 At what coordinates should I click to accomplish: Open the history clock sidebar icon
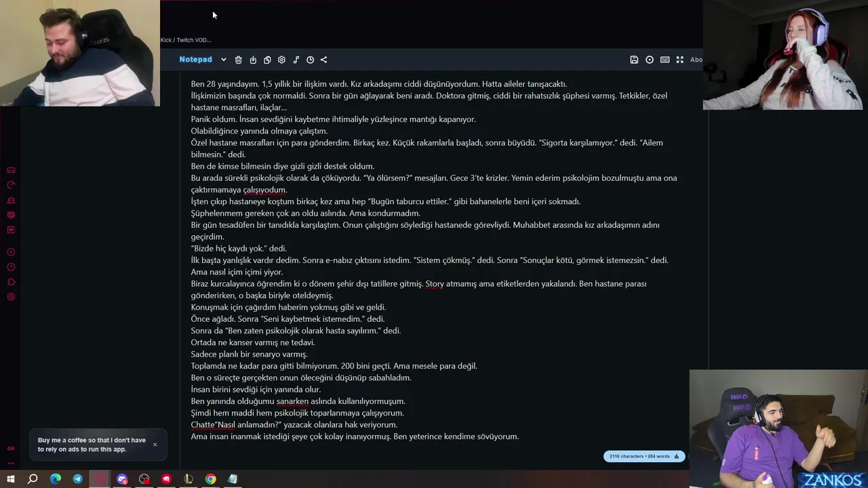pos(11,267)
